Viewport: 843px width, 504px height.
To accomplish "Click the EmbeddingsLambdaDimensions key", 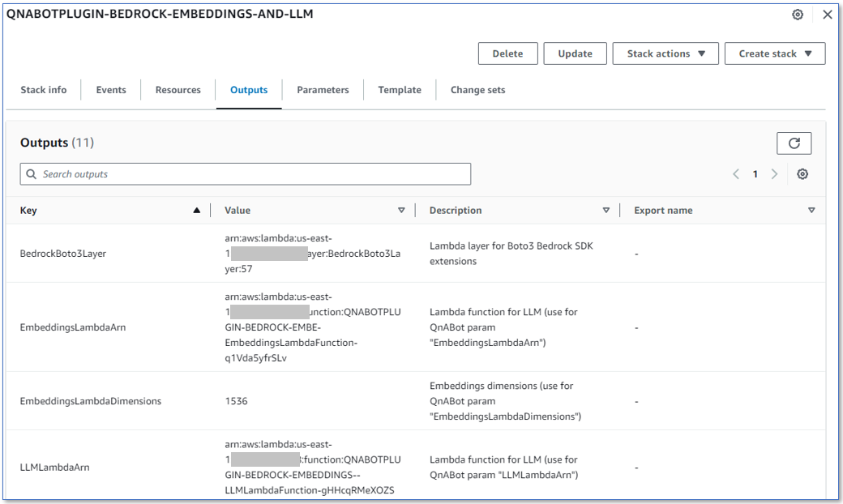I will (x=90, y=401).
